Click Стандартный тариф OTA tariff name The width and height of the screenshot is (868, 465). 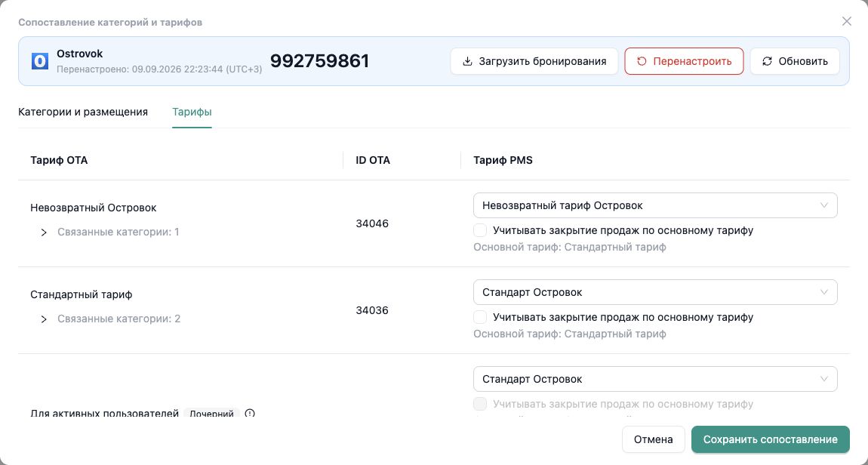82,295
